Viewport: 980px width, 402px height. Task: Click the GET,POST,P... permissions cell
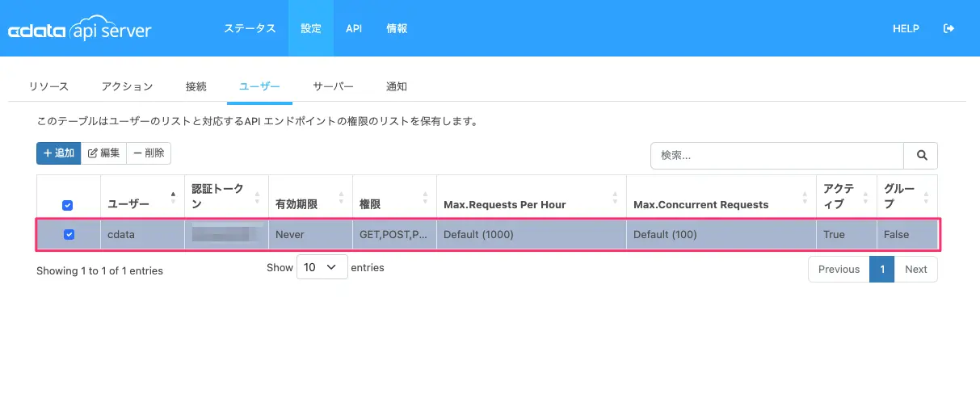click(x=394, y=234)
